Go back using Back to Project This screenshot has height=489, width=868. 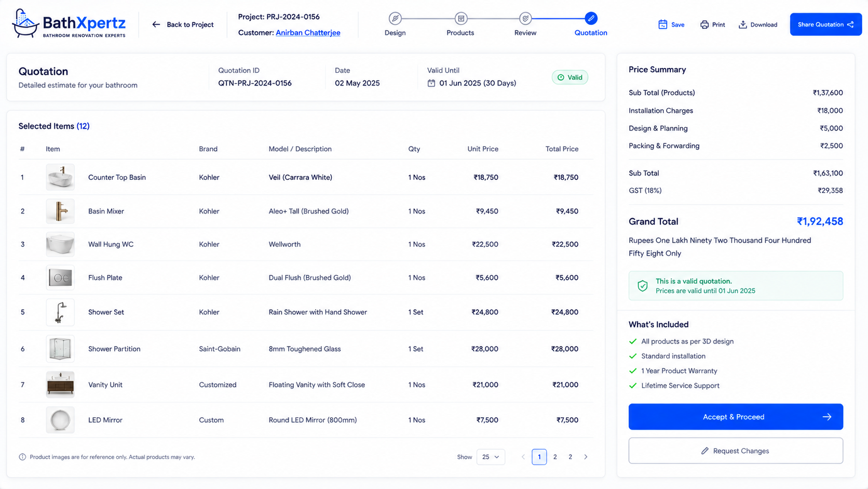coord(183,24)
